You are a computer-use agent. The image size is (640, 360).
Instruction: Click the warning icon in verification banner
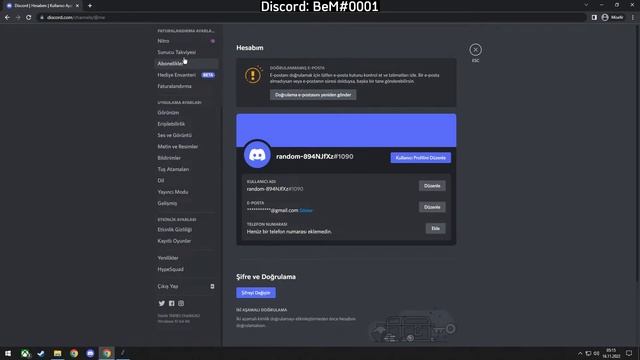click(253, 75)
